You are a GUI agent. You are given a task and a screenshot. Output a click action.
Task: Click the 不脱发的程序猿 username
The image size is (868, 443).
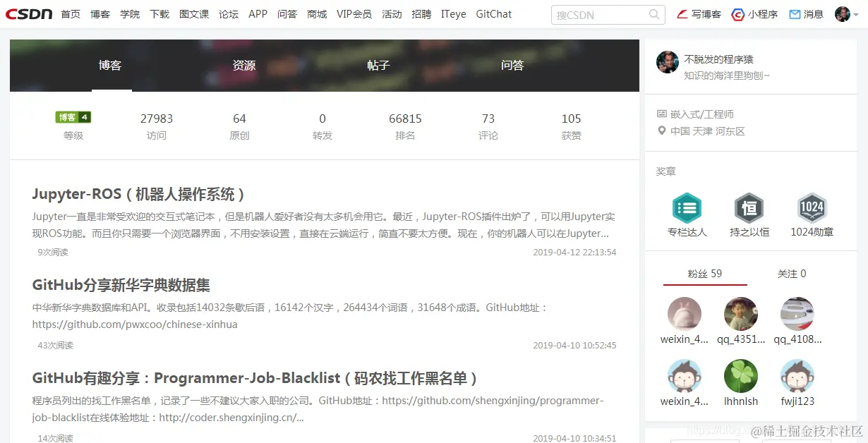(718, 59)
